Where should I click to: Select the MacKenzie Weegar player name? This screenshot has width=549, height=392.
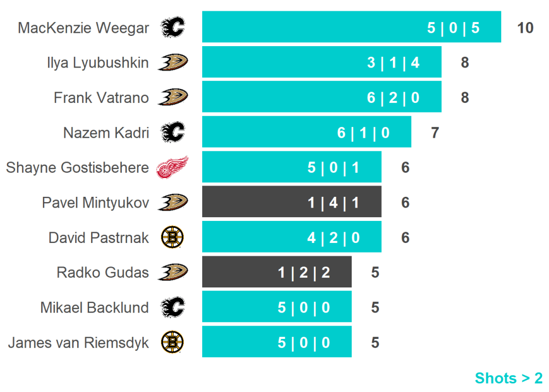84,28
